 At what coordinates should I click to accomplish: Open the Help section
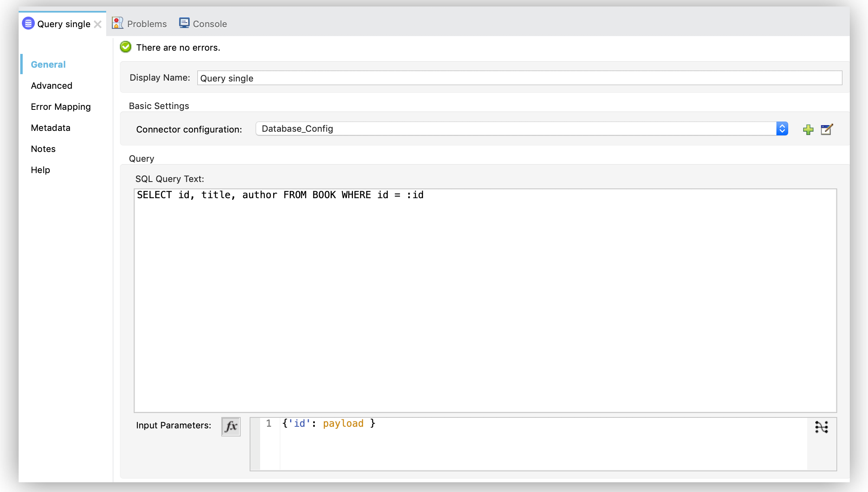coord(40,170)
